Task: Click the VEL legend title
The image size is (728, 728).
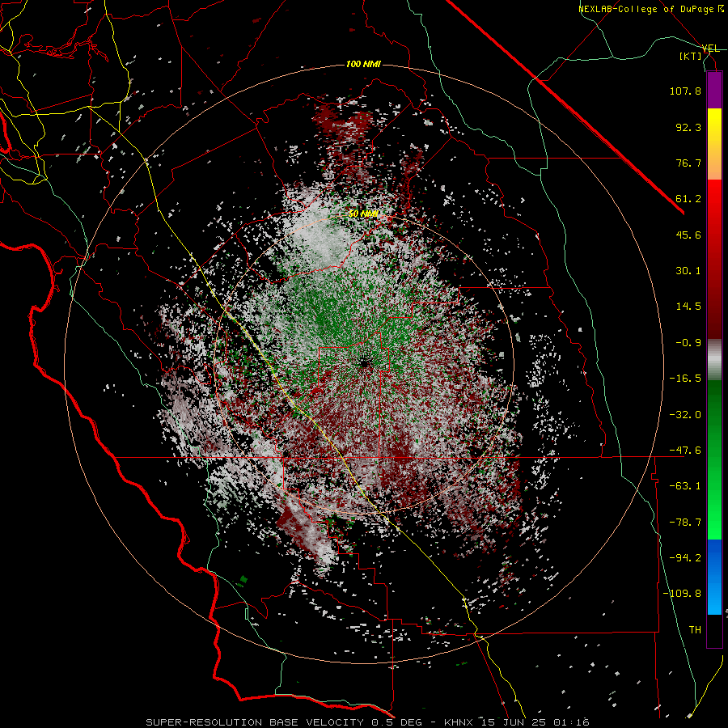Action: 710,49
